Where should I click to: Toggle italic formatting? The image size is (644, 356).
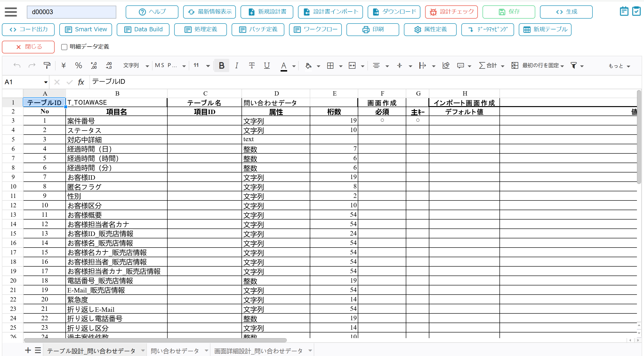237,65
